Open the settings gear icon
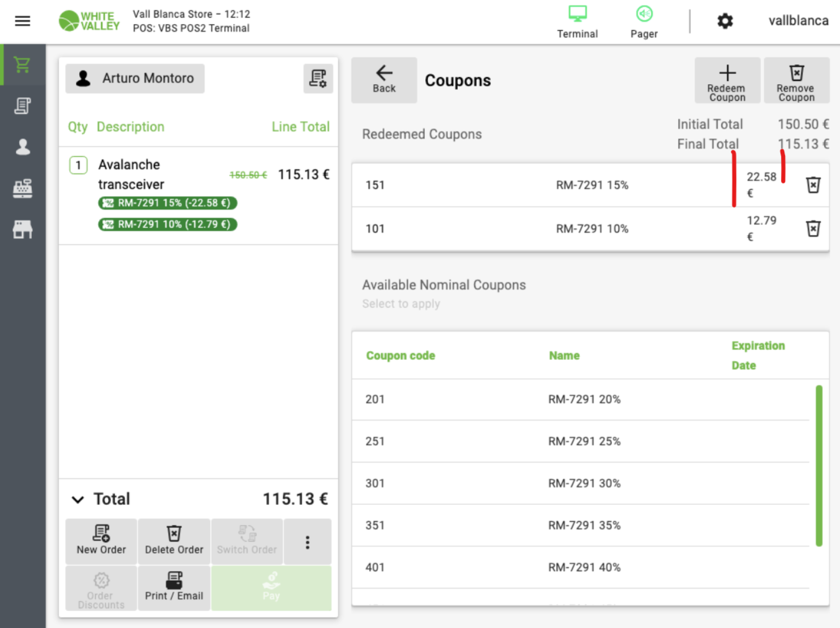This screenshot has width=840, height=628. click(725, 21)
